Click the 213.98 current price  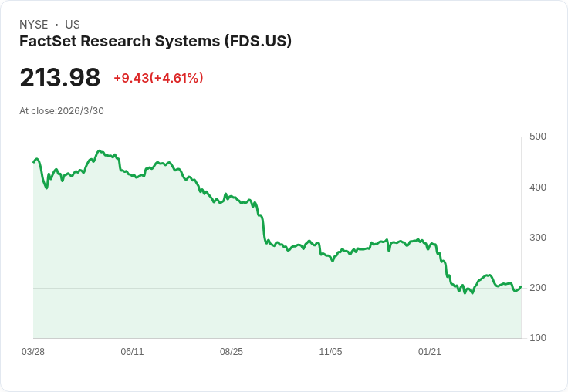point(59,77)
